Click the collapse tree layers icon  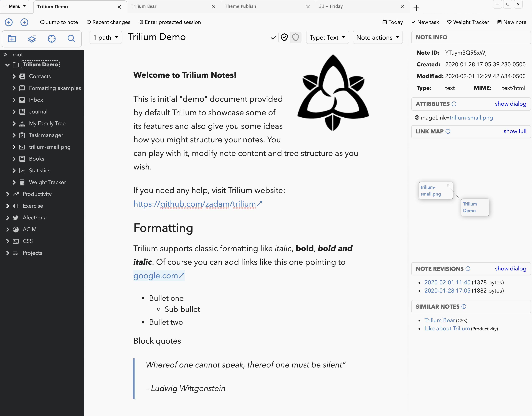32,39
